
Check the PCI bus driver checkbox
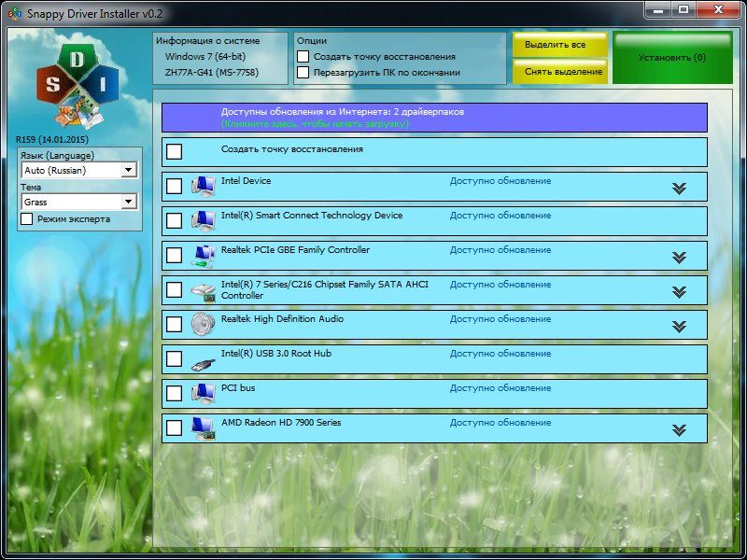coord(174,393)
